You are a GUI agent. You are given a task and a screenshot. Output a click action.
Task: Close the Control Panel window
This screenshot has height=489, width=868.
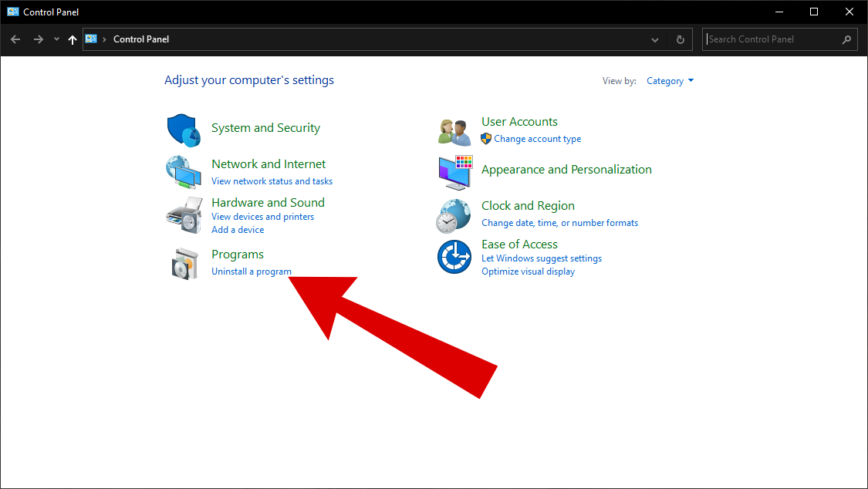click(849, 12)
